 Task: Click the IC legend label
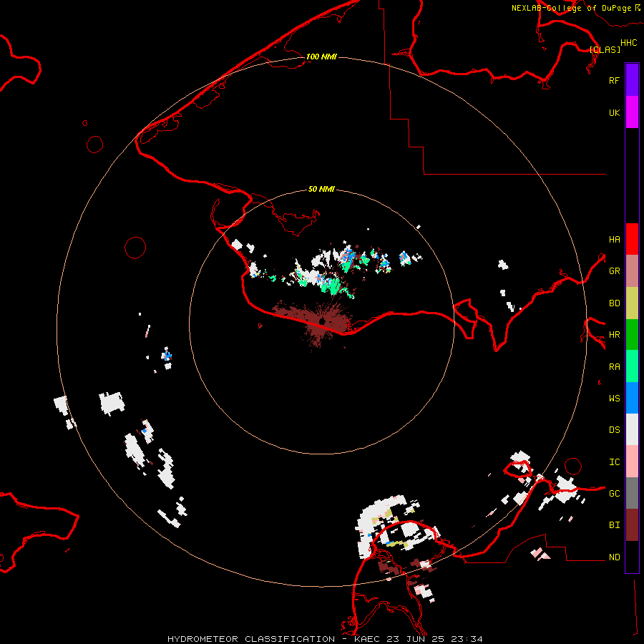tap(614, 462)
